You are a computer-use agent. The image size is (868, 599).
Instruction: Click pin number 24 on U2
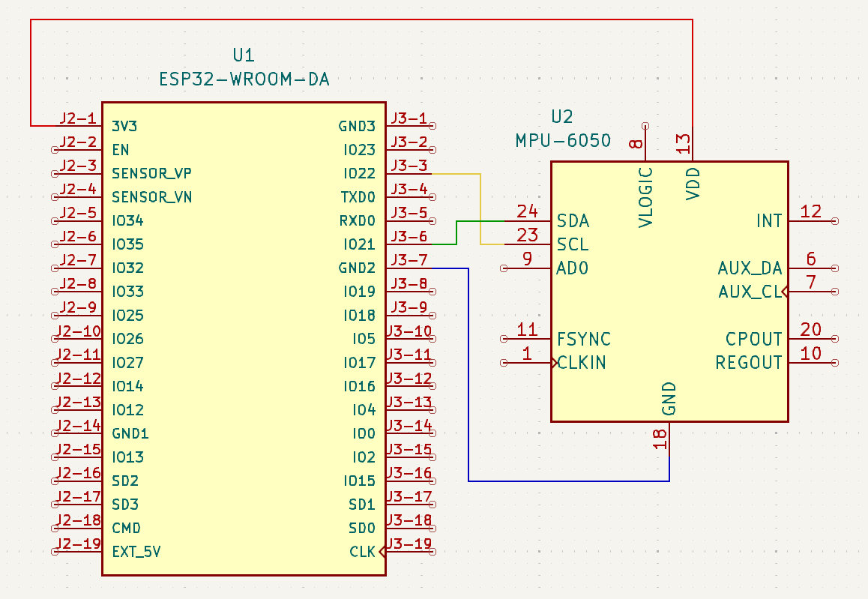point(527,211)
